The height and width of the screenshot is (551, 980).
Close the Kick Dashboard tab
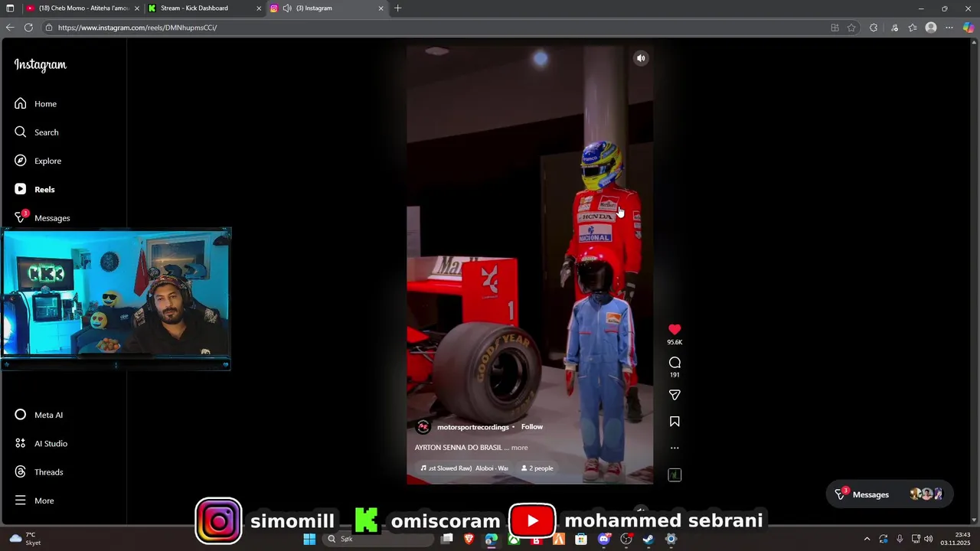coord(259,8)
